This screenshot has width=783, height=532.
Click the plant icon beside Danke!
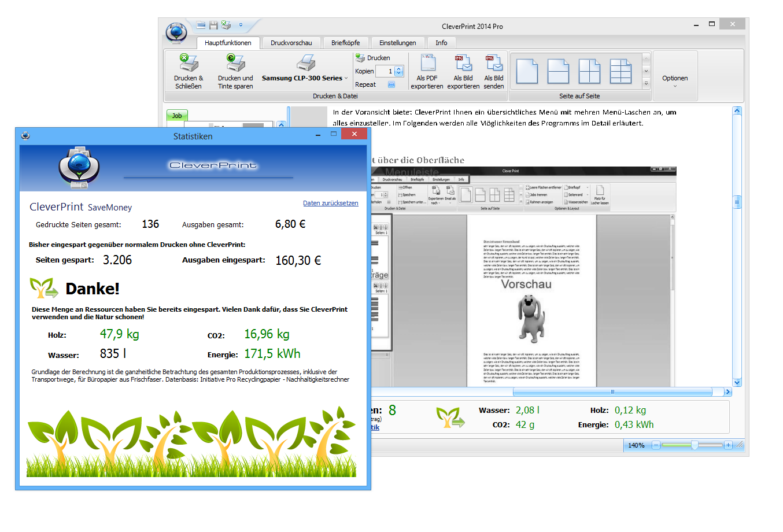pyautogui.click(x=44, y=287)
